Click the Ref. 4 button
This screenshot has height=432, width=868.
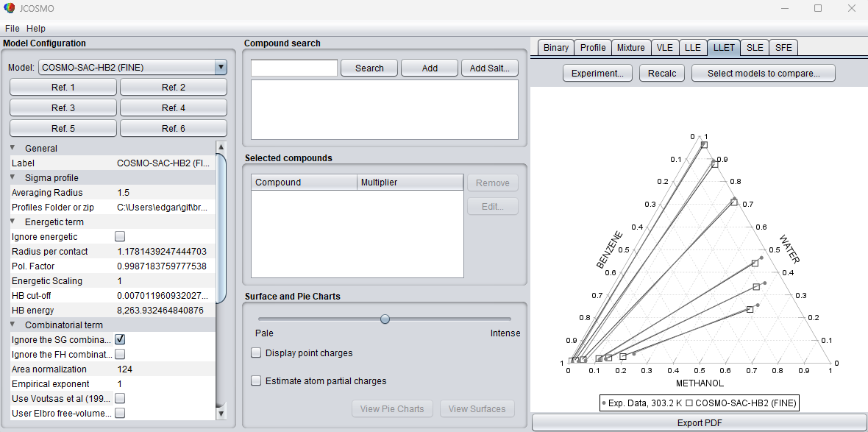click(x=174, y=107)
